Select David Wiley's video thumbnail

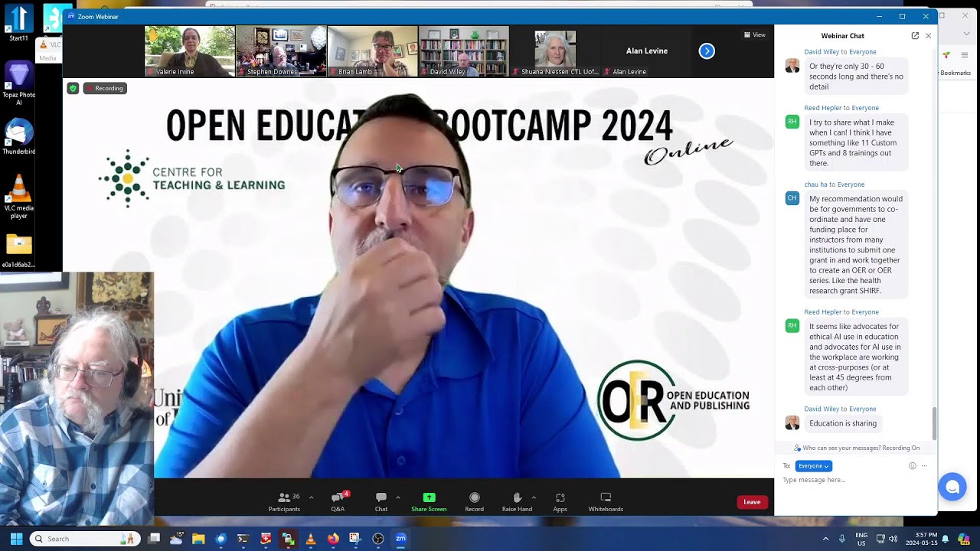464,51
